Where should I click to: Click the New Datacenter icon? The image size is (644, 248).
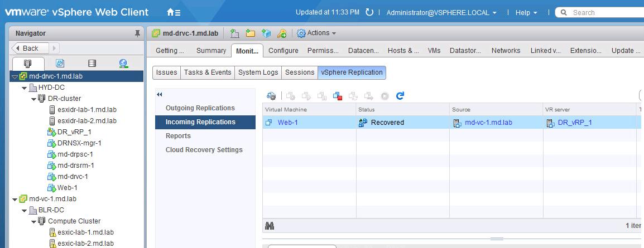[x=234, y=33]
